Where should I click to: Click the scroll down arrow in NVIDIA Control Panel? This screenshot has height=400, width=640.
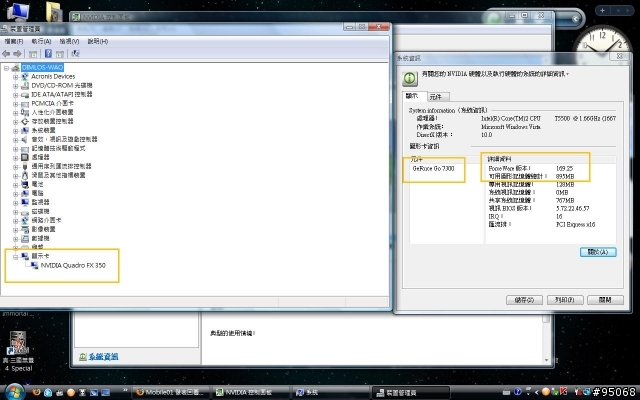pos(547,360)
